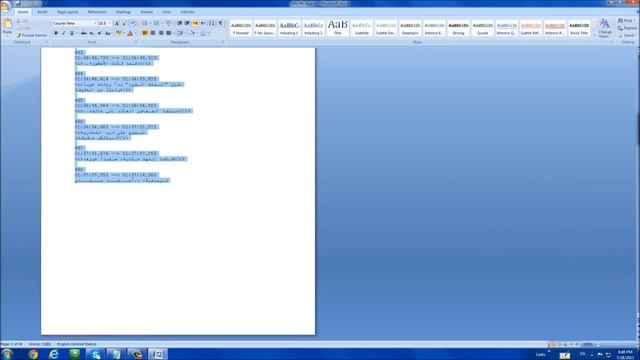Open Skype from the taskbar
The height and width of the screenshot is (360, 640).
[95, 354]
